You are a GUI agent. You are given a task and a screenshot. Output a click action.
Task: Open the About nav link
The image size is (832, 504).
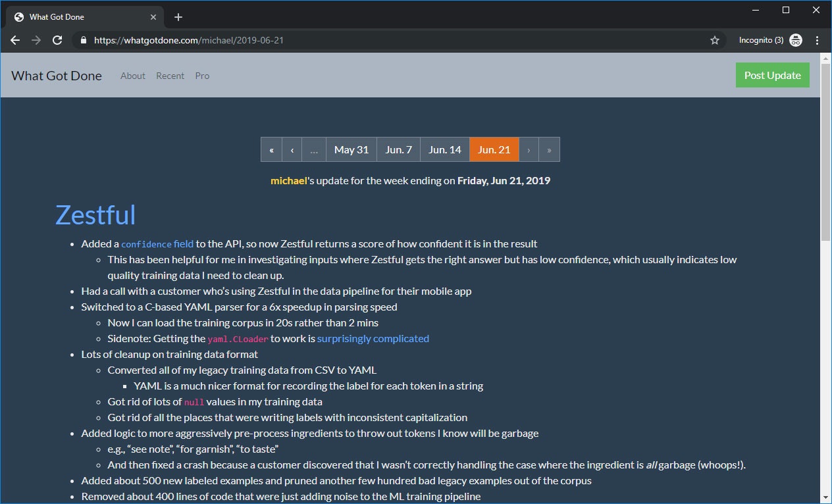(x=133, y=76)
